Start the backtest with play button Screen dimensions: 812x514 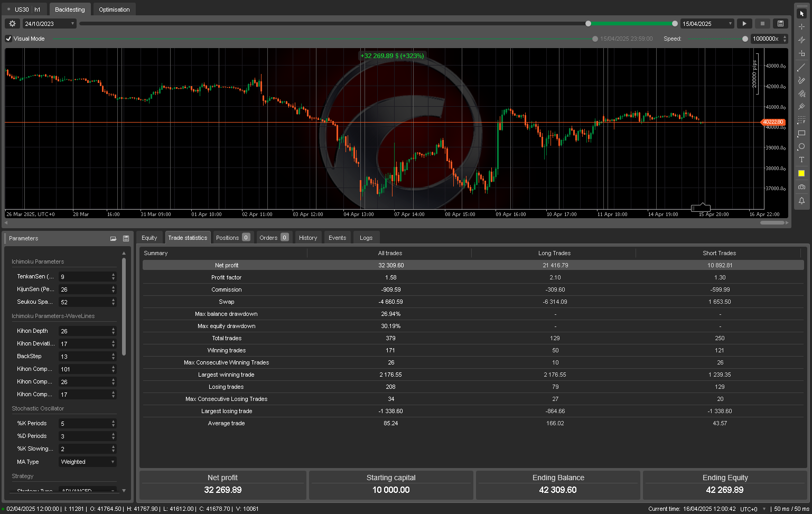(x=744, y=24)
